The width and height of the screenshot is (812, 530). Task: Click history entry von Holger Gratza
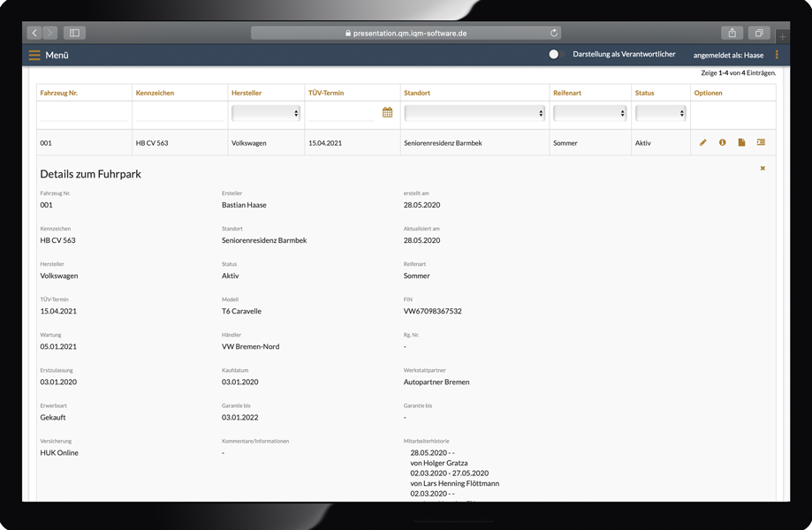point(439,463)
